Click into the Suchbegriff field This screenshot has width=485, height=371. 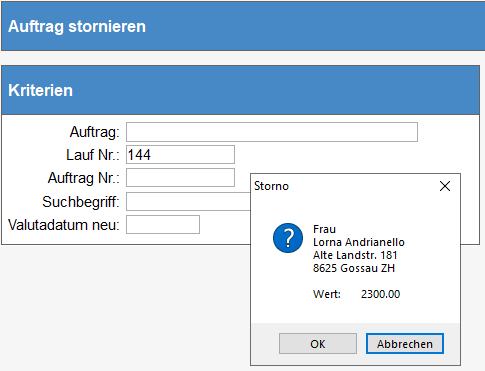(188, 201)
